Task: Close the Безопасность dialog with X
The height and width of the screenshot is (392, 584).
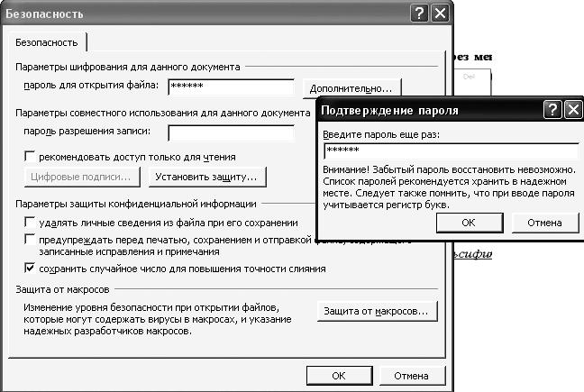Action: (440, 14)
